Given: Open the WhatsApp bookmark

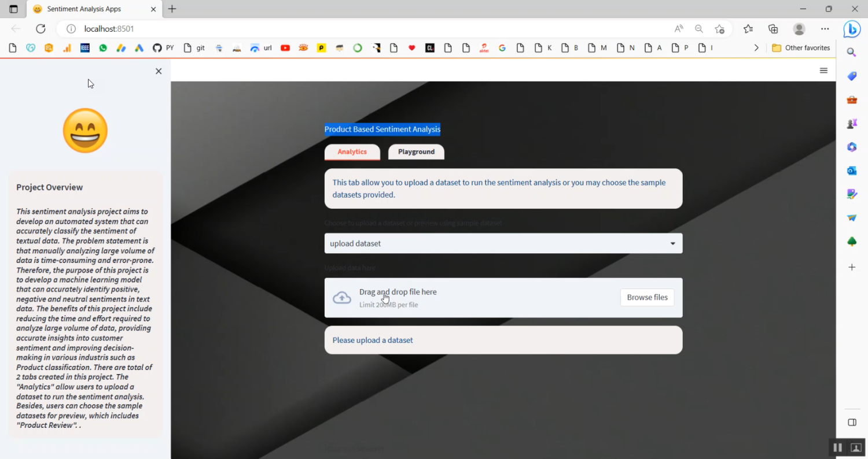Looking at the screenshot, I should pos(103,48).
